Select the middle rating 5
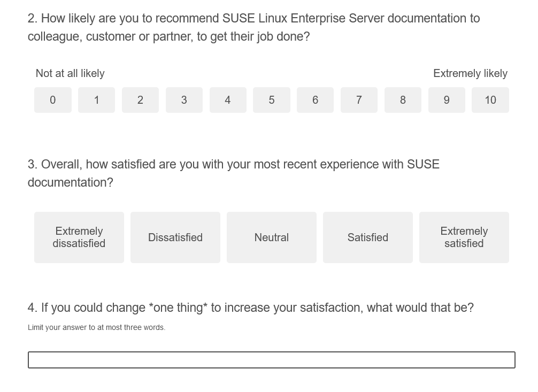538x392 pixels. click(x=271, y=100)
